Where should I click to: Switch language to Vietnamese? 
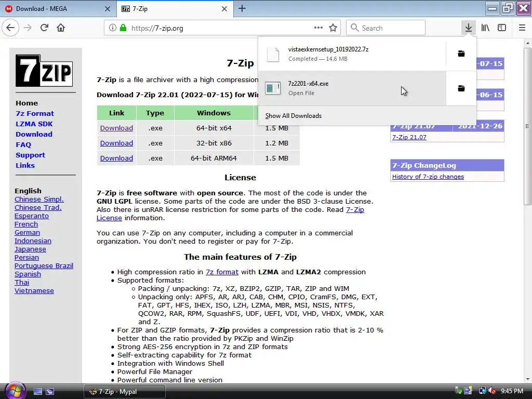[x=34, y=290]
